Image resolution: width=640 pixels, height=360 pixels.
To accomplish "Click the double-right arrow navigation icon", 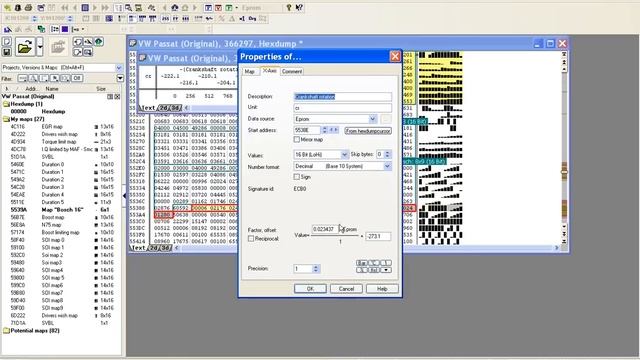I will click(105, 7).
